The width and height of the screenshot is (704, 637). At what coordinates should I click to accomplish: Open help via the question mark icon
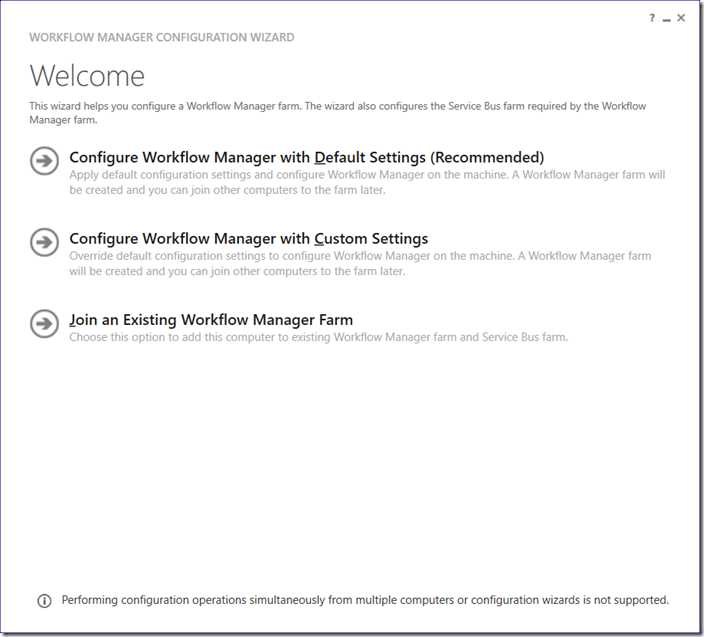tap(652, 18)
